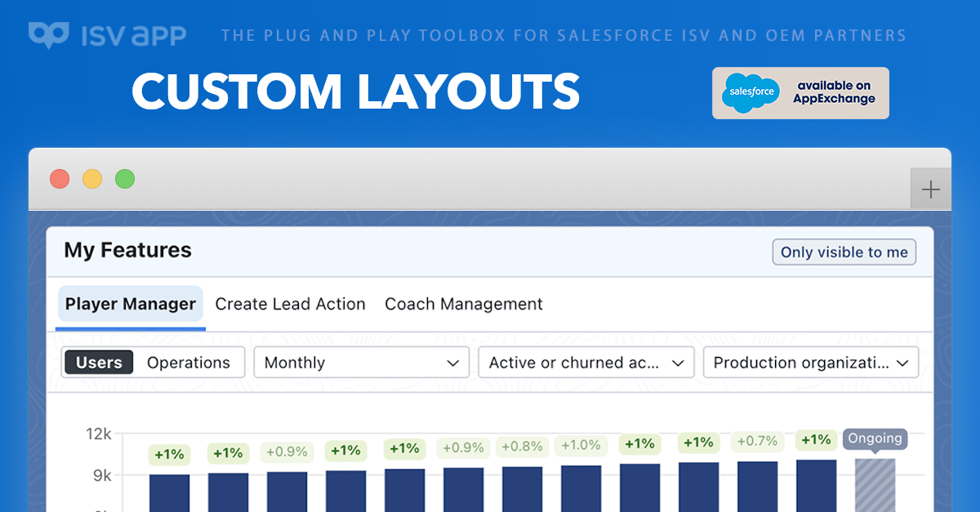The width and height of the screenshot is (980, 512).
Task: Click the red close window dot
Action: [60, 179]
